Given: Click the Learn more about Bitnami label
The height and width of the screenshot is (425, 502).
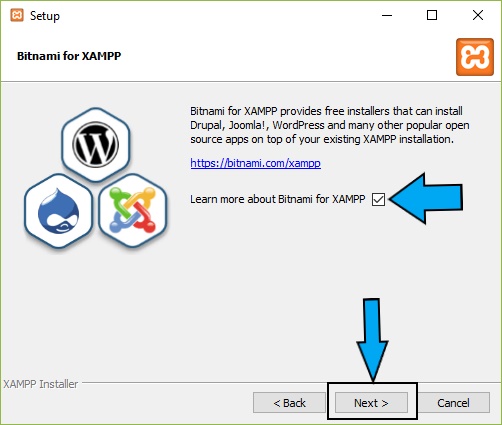Looking at the screenshot, I should pos(278,199).
